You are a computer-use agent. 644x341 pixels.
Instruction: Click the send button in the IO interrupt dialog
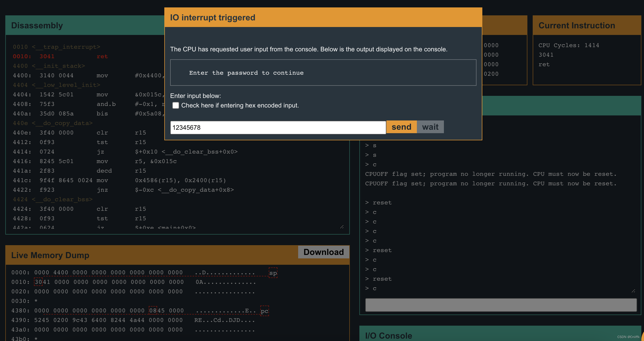click(x=401, y=127)
